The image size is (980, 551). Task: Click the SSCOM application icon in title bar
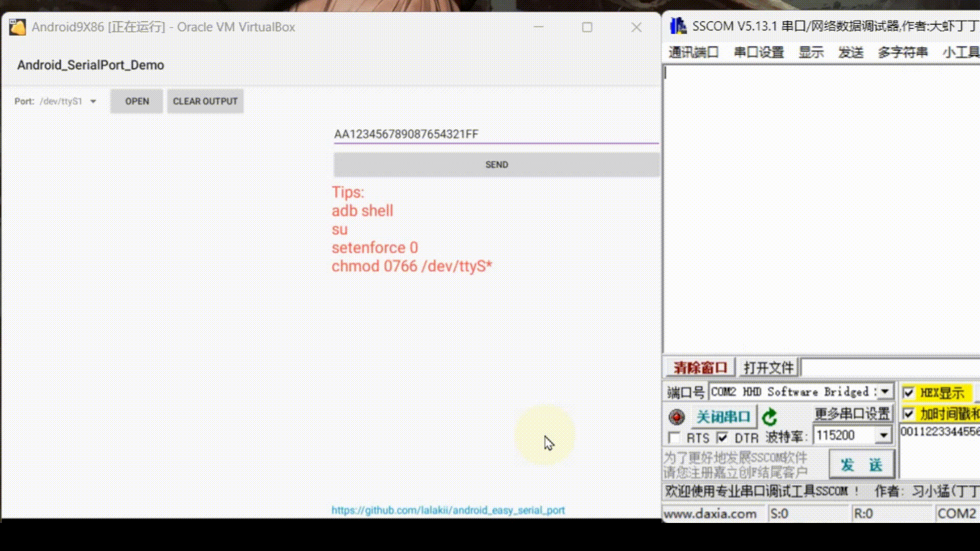678,25
